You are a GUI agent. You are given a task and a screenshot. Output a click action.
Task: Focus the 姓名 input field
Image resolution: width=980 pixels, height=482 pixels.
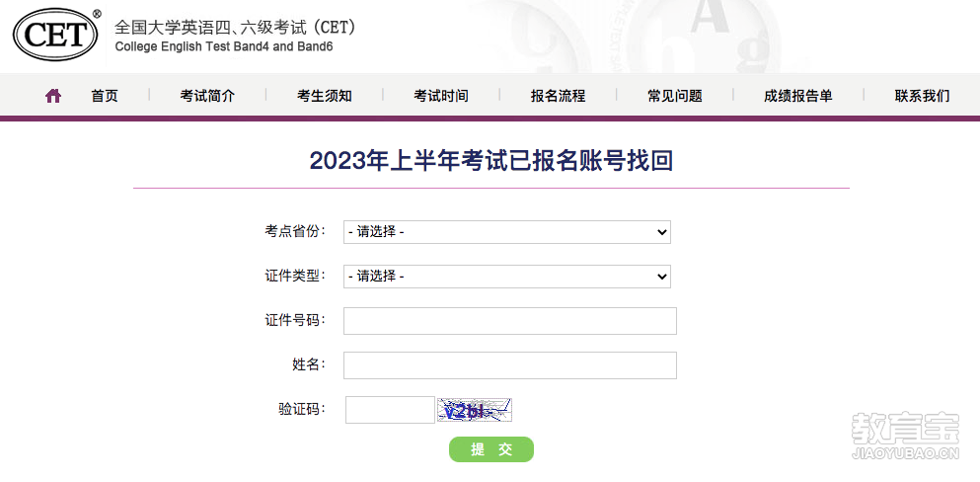point(510,365)
